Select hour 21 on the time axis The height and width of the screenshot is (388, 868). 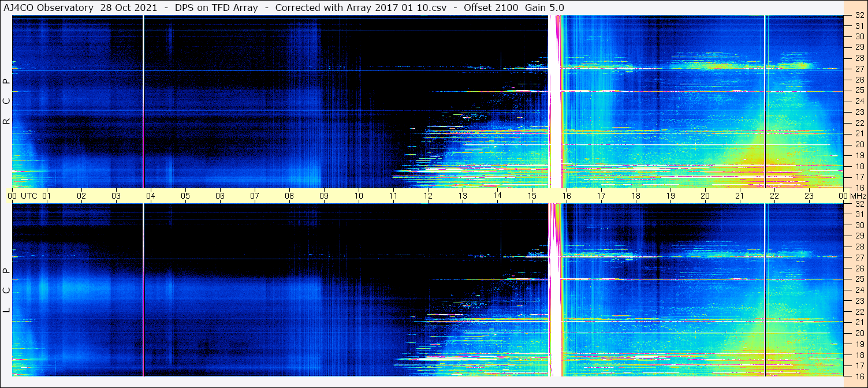click(x=740, y=196)
